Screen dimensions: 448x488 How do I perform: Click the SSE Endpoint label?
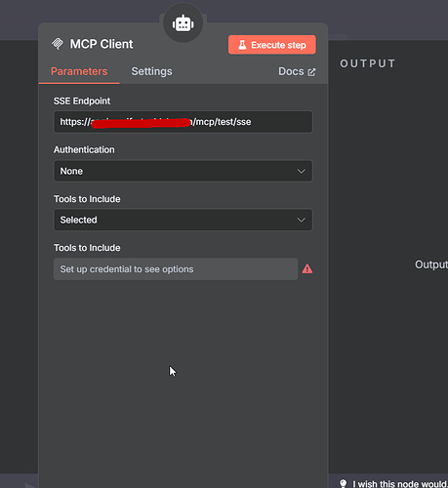pos(82,102)
